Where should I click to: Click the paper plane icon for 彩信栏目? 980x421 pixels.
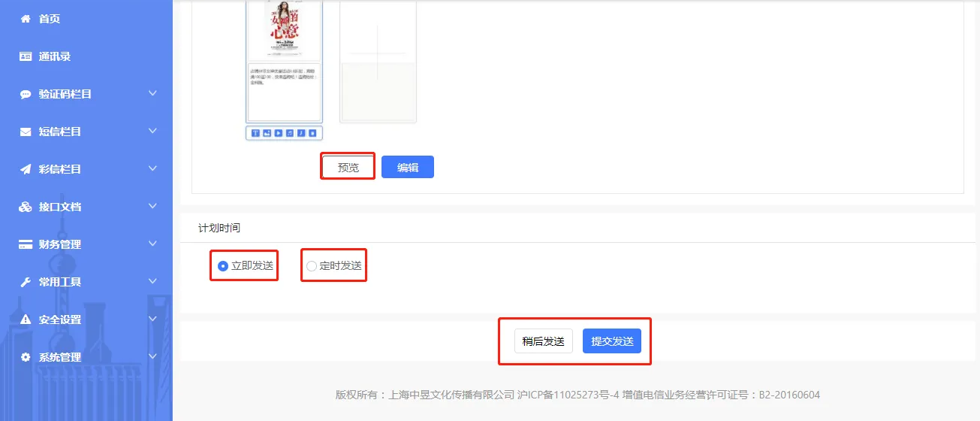point(26,169)
